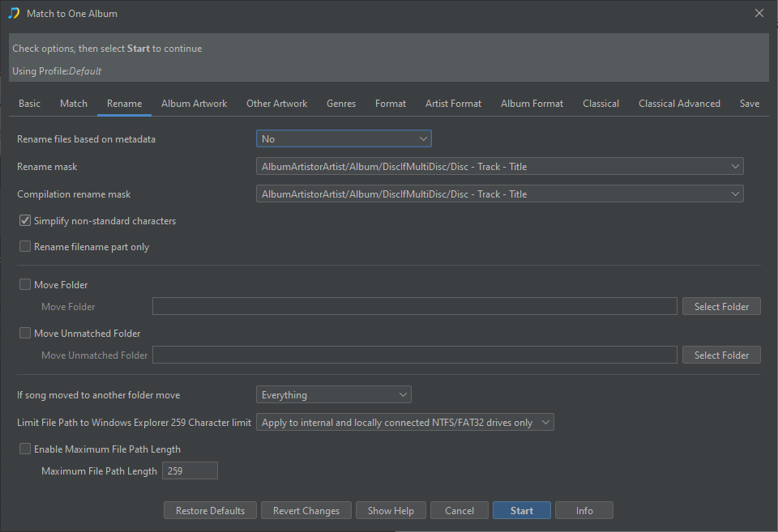
Task: Enable Rename filename part only
Action: [x=25, y=246]
